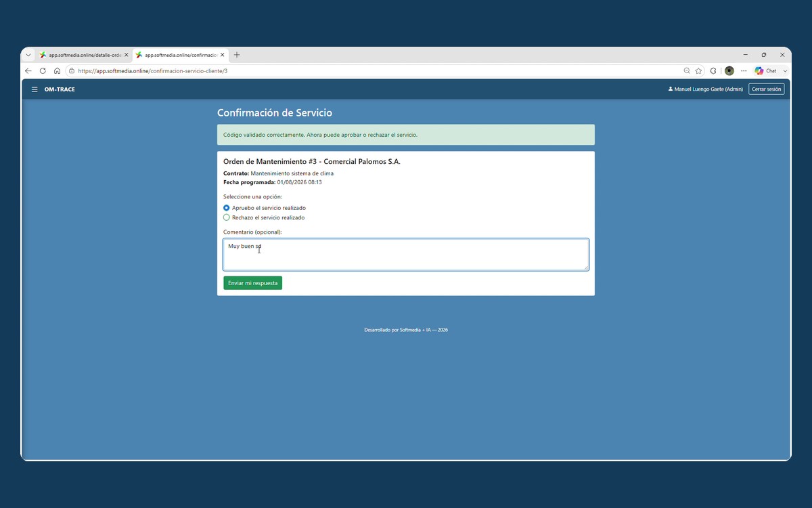The width and height of the screenshot is (812, 508).
Task: Open the browser profile avatar
Action: coord(729,70)
